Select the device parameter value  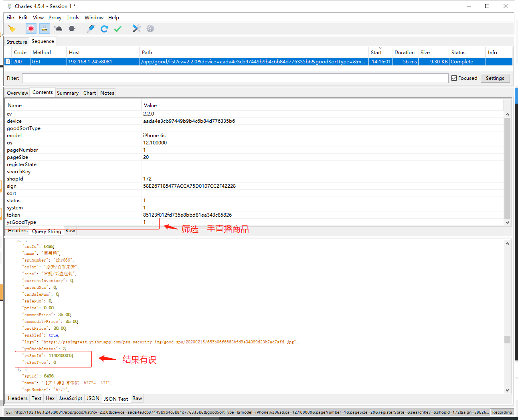189,121
